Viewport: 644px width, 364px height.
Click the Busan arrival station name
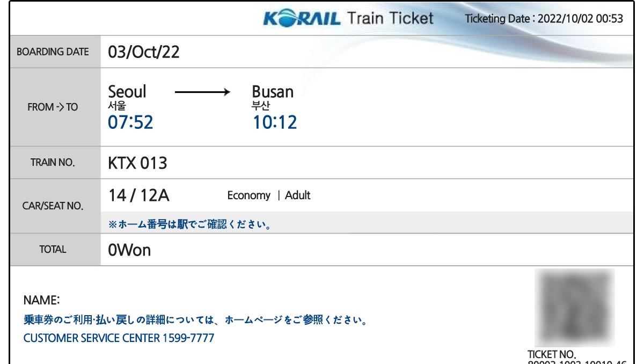click(x=273, y=92)
